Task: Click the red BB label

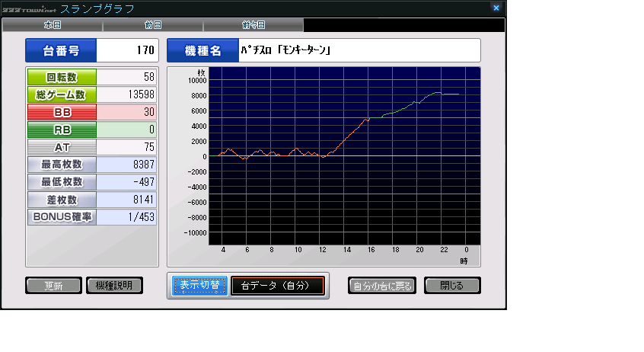Action: (62, 112)
